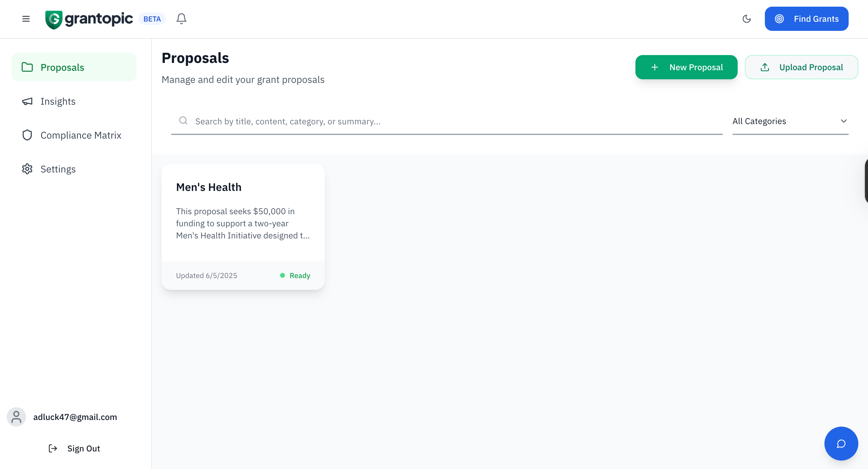Open the Insights menu item
Image resolution: width=868 pixels, height=469 pixels.
[x=58, y=101]
